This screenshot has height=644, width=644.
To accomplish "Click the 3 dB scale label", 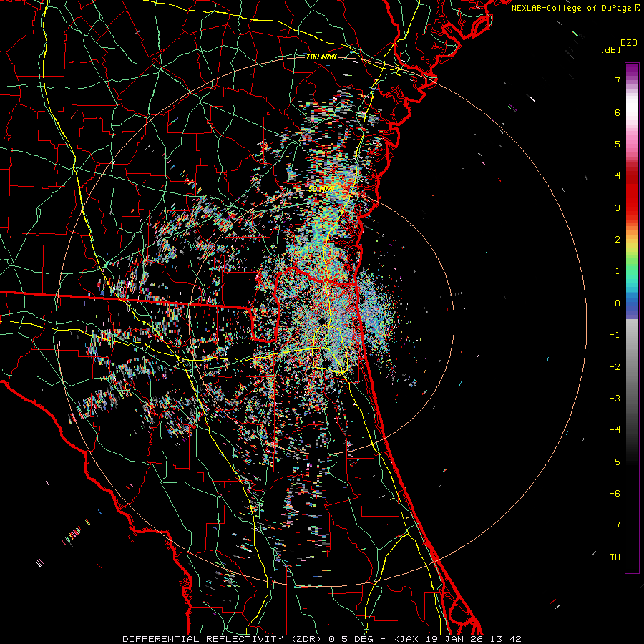I will point(618,208).
